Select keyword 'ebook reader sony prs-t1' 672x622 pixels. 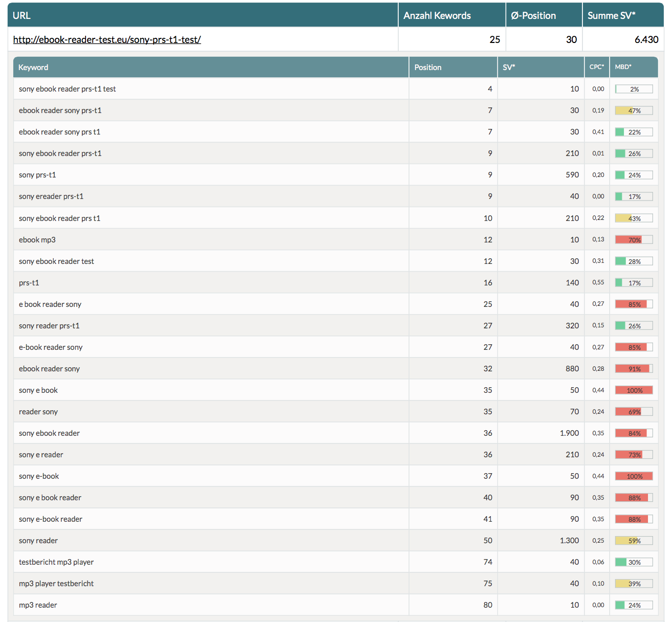tap(60, 110)
